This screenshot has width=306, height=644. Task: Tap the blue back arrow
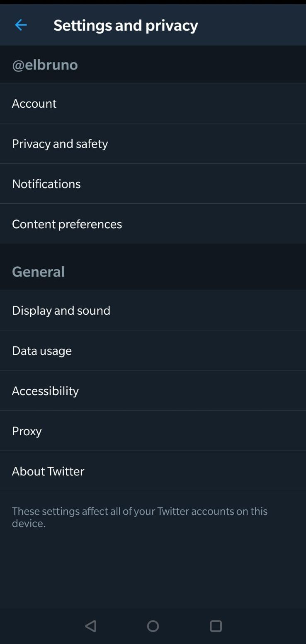pyautogui.click(x=21, y=25)
